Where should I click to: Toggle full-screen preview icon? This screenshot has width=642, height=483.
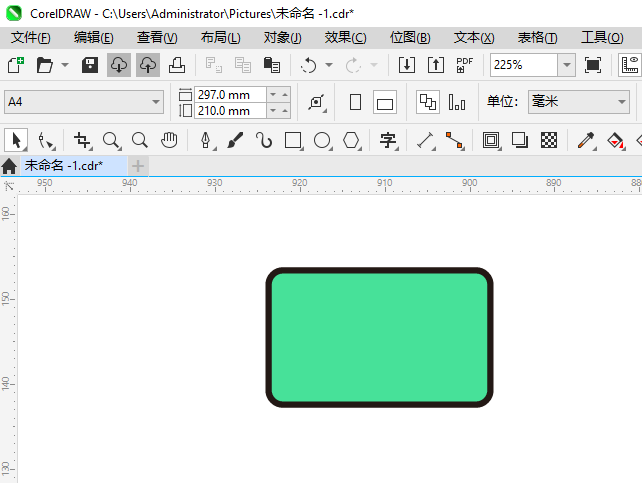coord(593,65)
